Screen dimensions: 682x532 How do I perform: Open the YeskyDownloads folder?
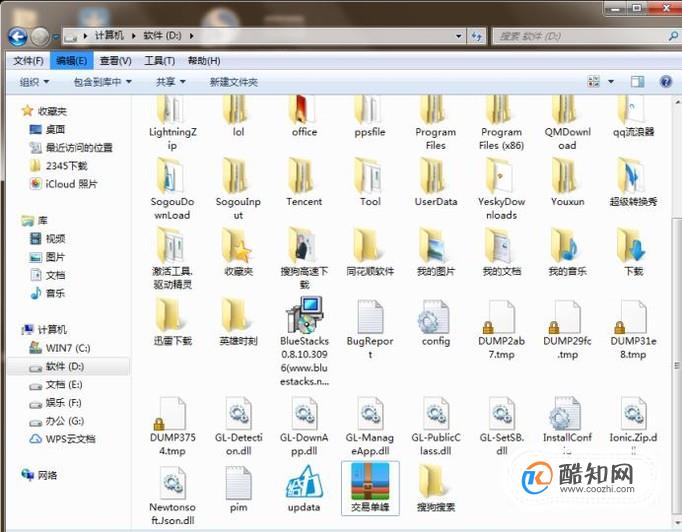pyautogui.click(x=501, y=189)
